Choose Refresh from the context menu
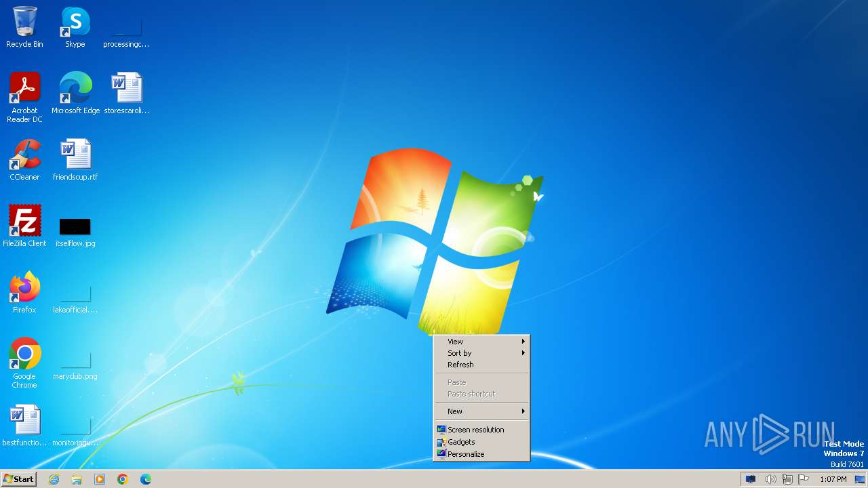This screenshot has height=488, width=868. 481,365
